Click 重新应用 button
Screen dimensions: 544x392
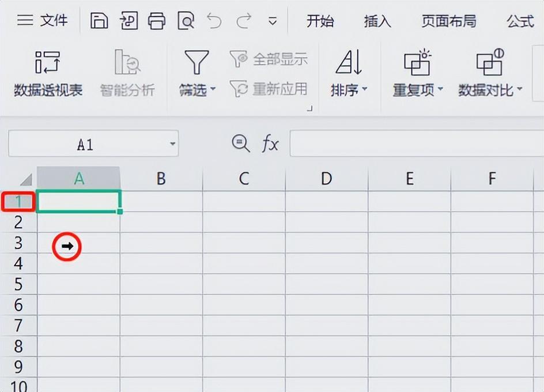(x=268, y=89)
